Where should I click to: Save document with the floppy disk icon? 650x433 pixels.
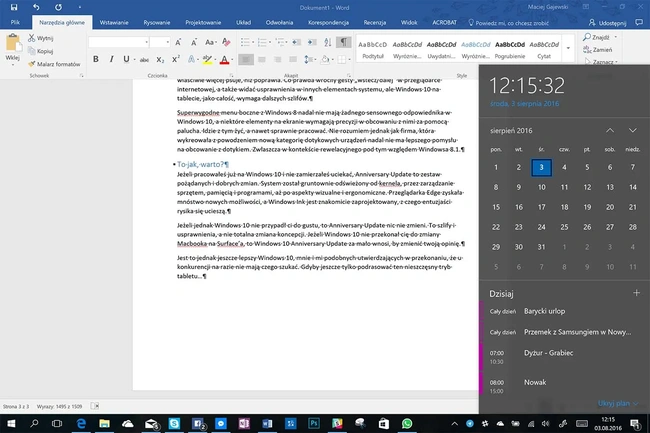(x=14, y=7)
